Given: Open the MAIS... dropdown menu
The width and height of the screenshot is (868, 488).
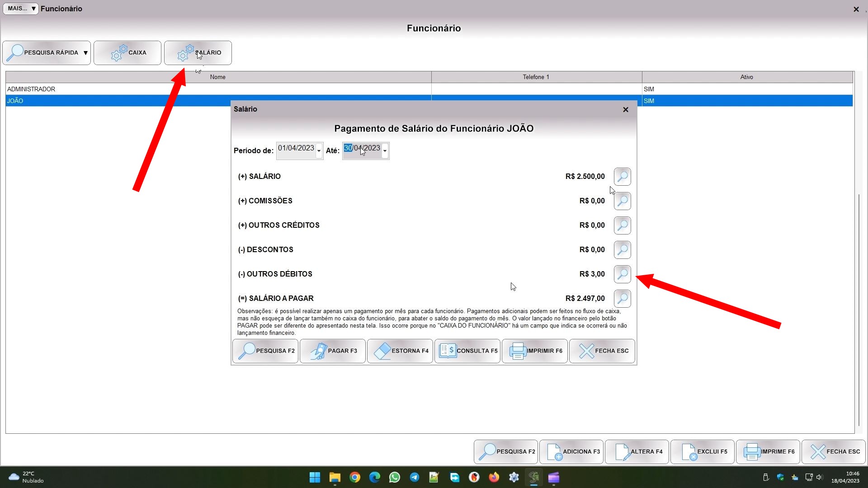Looking at the screenshot, I should pyautogui.click(x=21, y=9).
